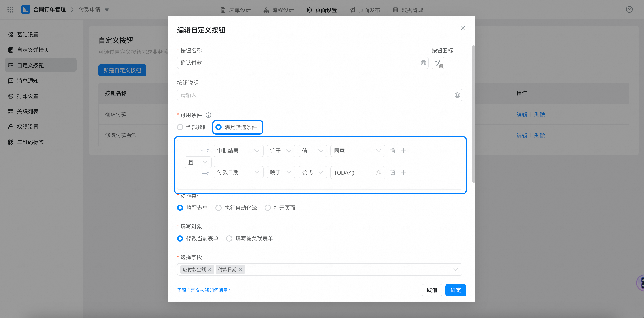
Task: Add a condition after the 付款日期 row
Action: [404, 172]
